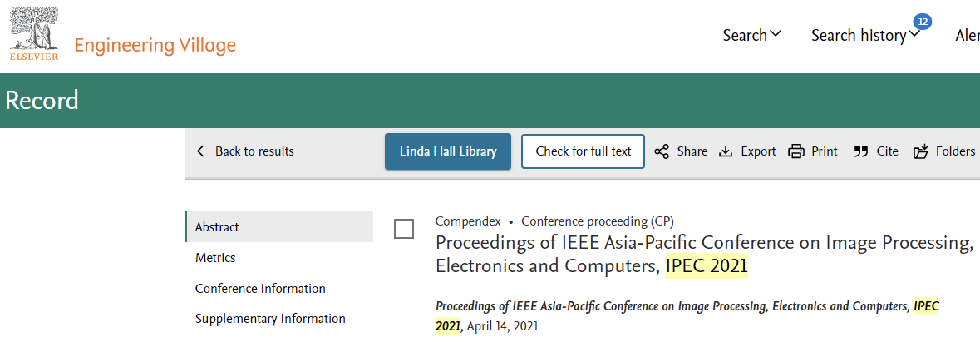Open the italic proceedings source title
The image size is (980, 352).
coord(687,315)
